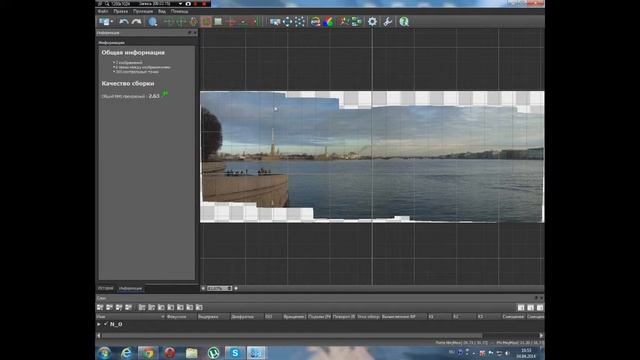Click the green square crop icon

(x=218, y=22)
